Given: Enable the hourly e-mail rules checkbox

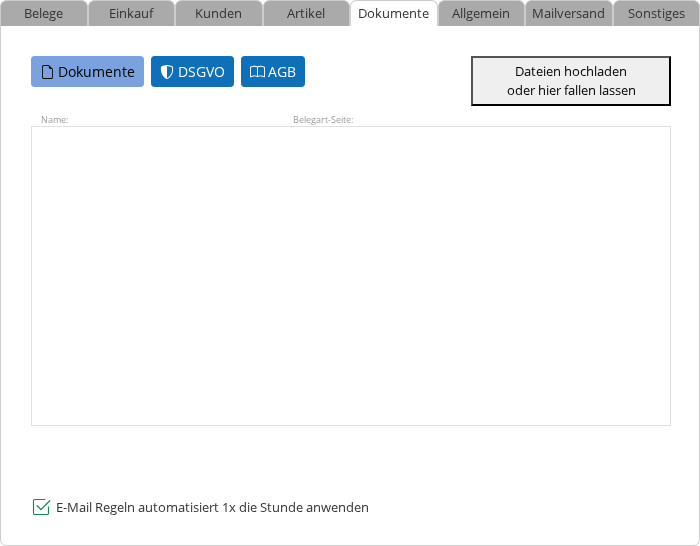Looking at the screenshot, I should coord(41,507).
